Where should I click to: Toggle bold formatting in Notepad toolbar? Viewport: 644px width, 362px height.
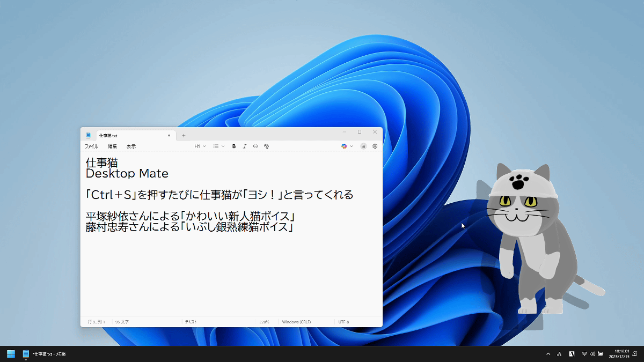234,146
